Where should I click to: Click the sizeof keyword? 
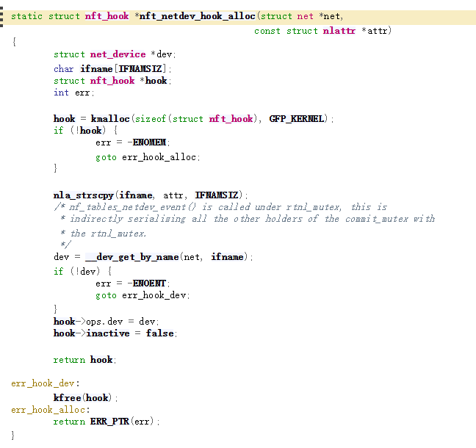[151, 119]
